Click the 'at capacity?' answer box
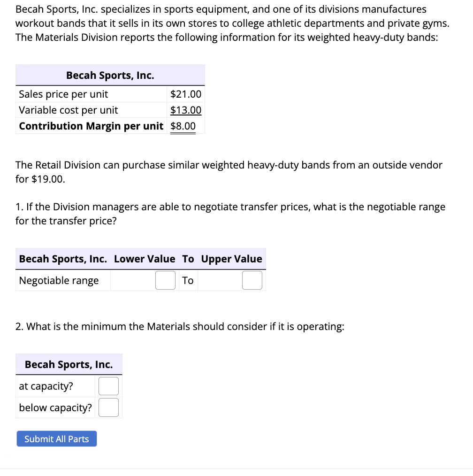 [108, 385]
